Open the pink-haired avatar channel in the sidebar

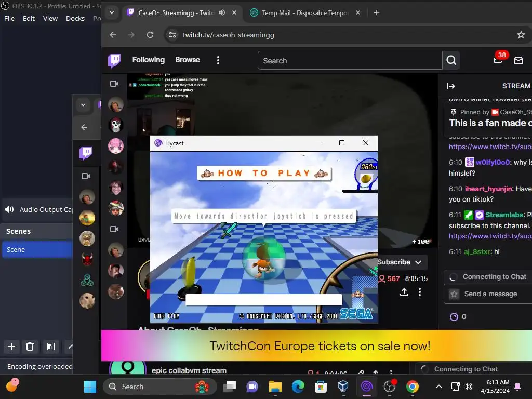pyautogui.click(x=116, y=146)
